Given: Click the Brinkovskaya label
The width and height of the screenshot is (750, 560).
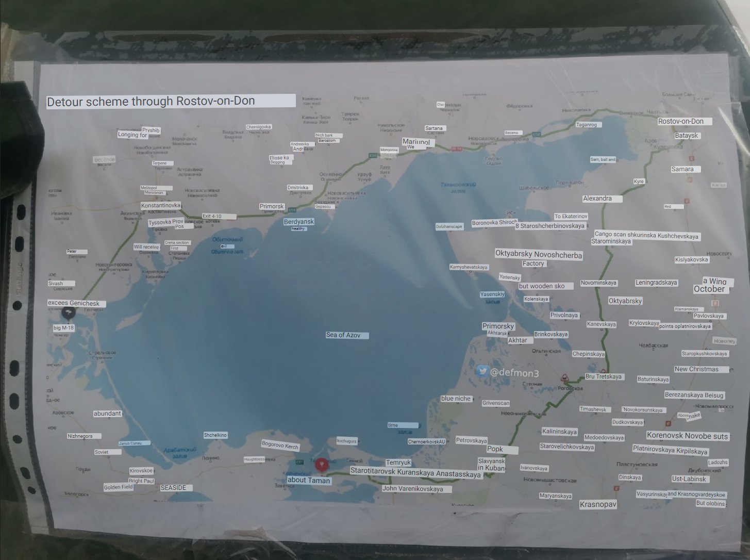Looking at the screenshot, I should point(551,334).
